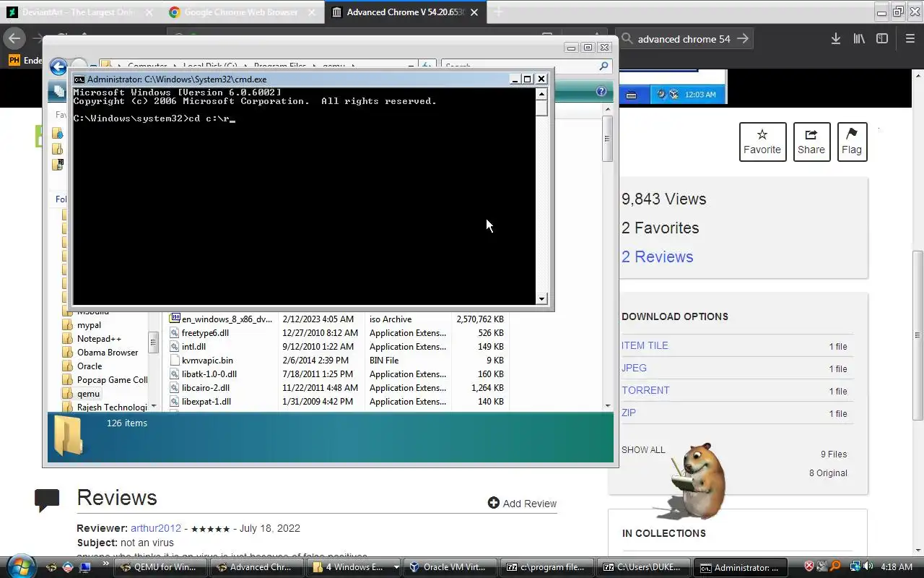Toggle the browser sidebar icon
This screenshot has width=924, height=578.
pos(882,39)
